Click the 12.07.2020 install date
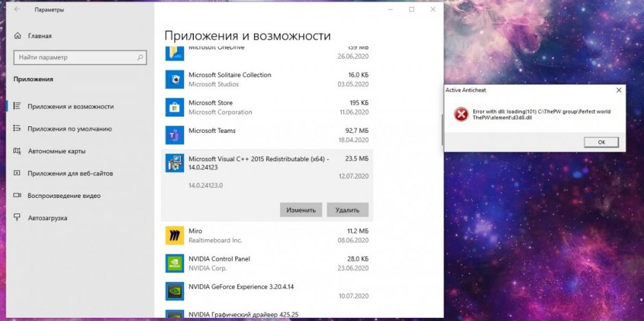 353,177
